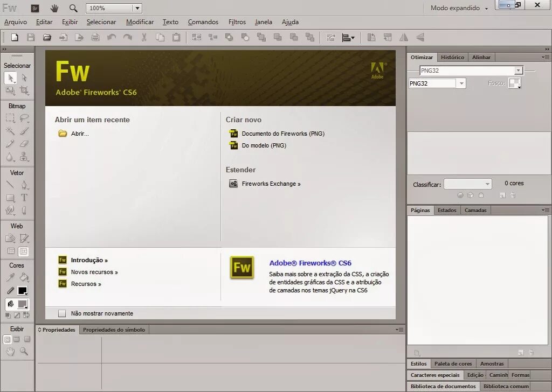Open the Classificar dropdown
552x392 pixels.
(467, 184)
